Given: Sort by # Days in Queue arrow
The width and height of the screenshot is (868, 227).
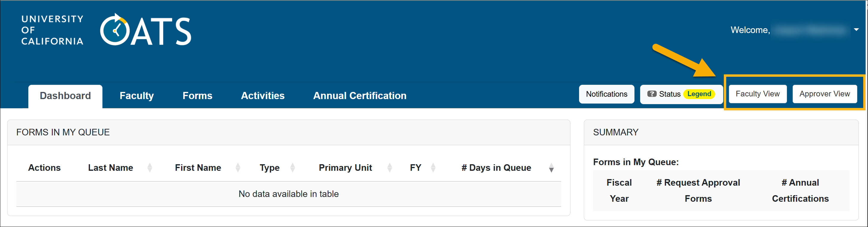Looking at the screenshot, I should click(551, 167).
